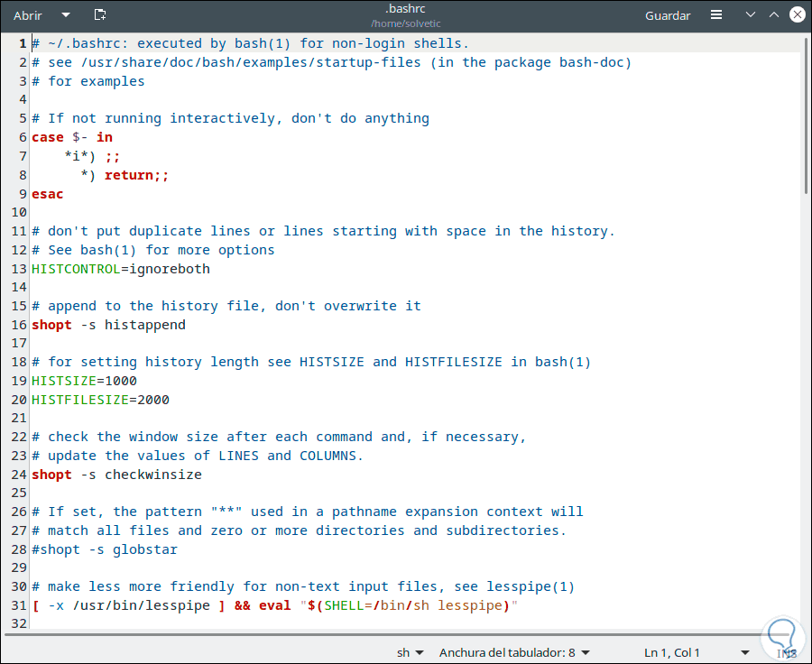The width and height of the screenshot is (812, 664).
Task: Click comment 'append to the history file'
Action: (x=226, y=306)
